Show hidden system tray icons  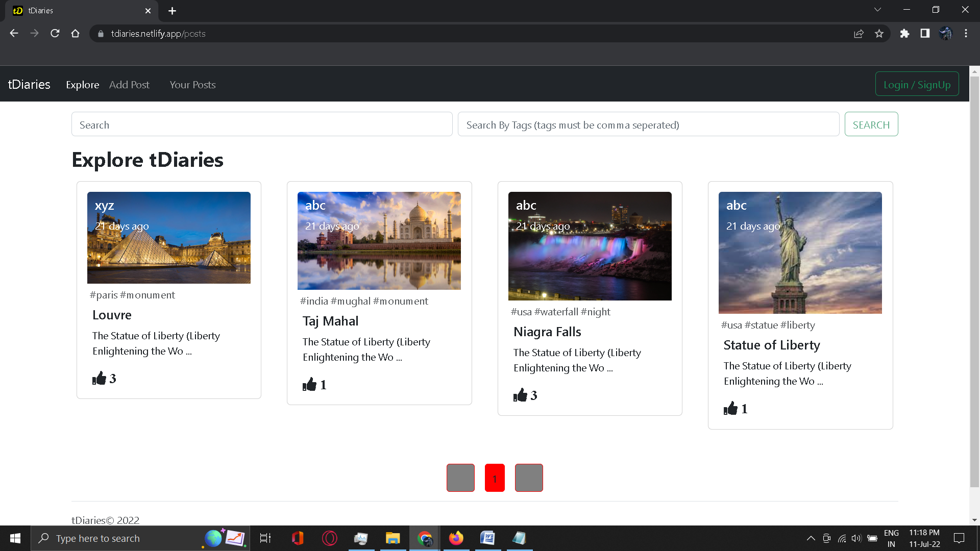811,538
